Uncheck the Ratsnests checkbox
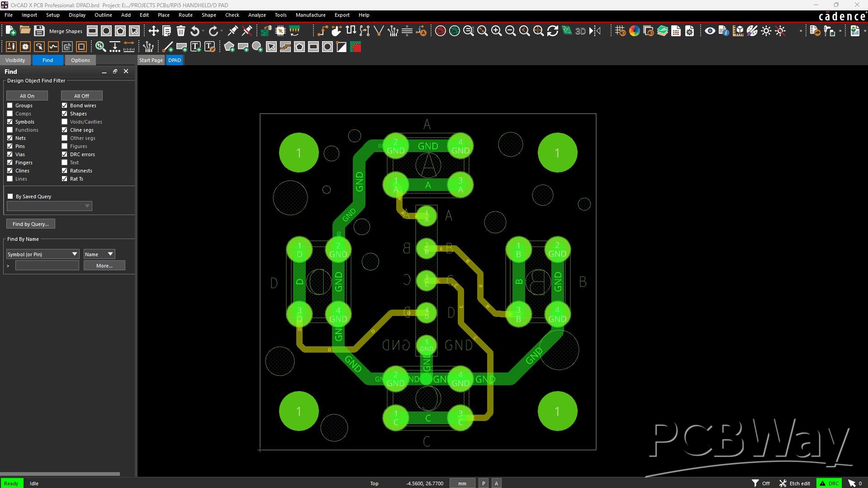This screenshot has width=868, height=488. 65,171
